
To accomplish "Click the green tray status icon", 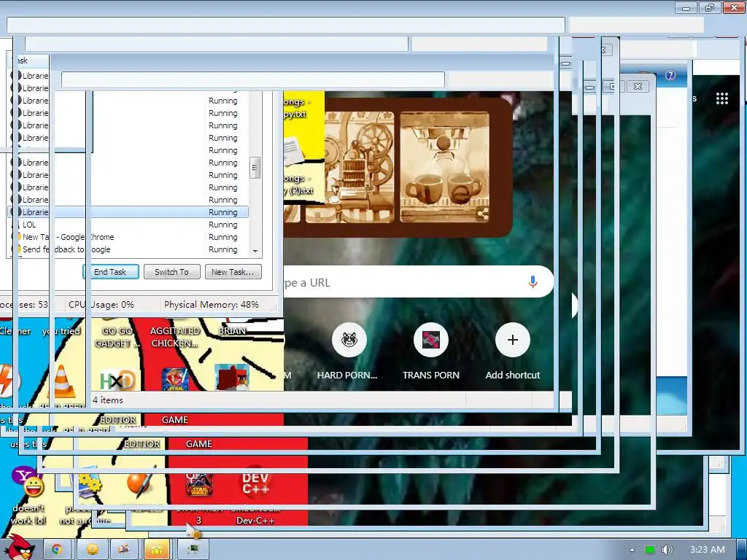I will 650,550.
